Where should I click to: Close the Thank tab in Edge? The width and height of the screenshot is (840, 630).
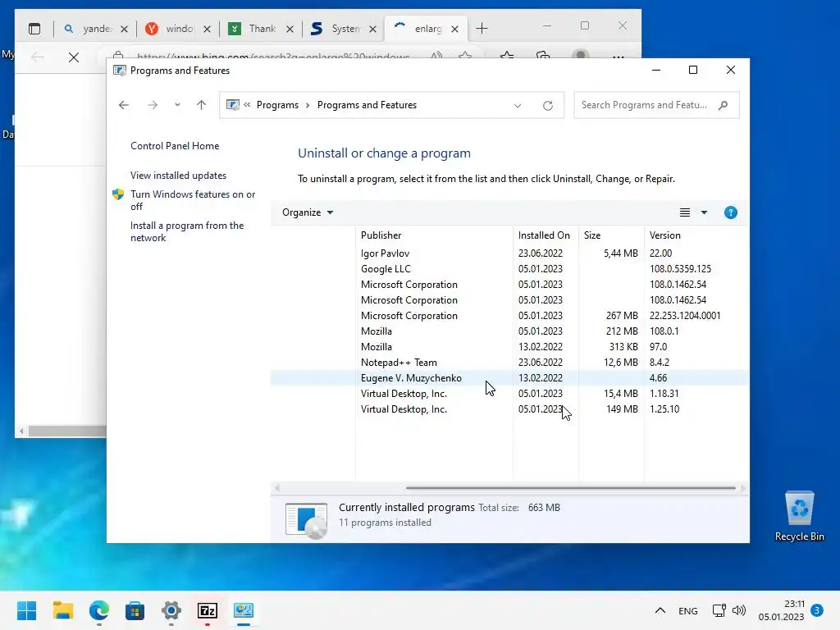tap(290, 29)
